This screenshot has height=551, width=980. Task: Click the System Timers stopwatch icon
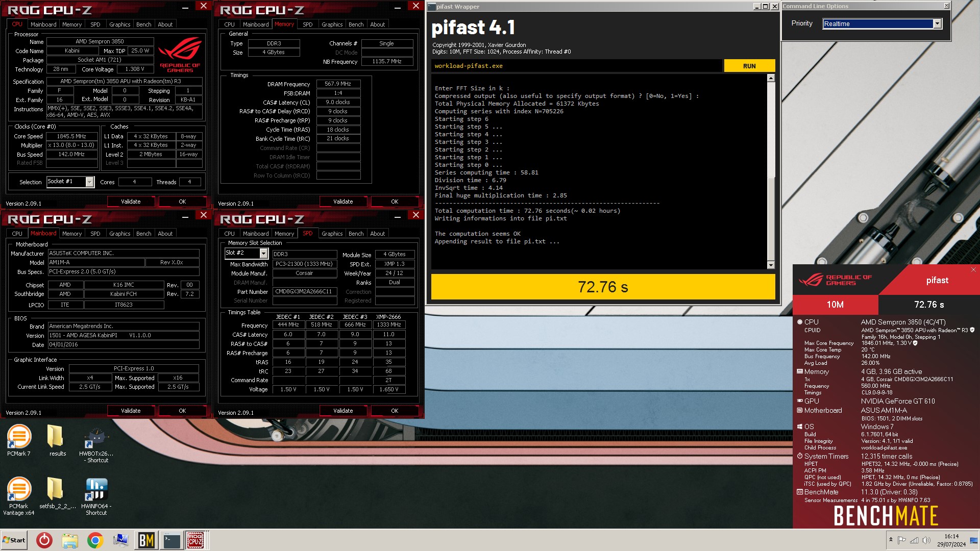(x=800, y=456)
